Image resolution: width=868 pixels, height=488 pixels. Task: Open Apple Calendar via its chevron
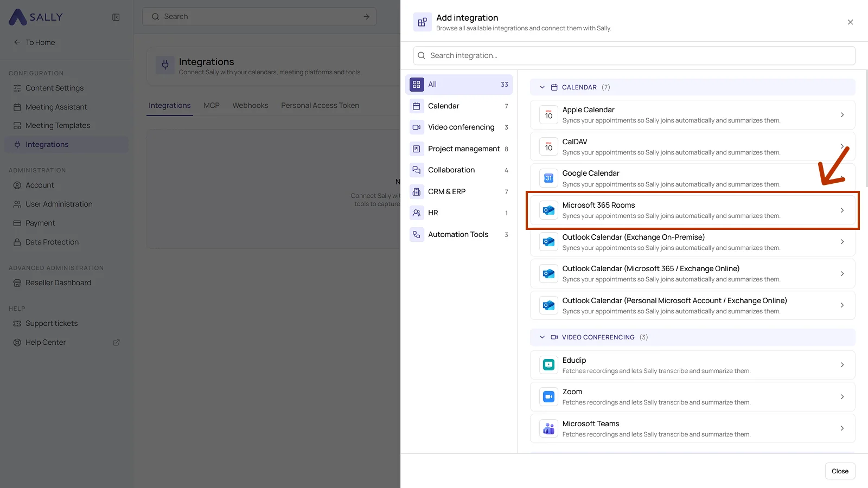point(842,115)
